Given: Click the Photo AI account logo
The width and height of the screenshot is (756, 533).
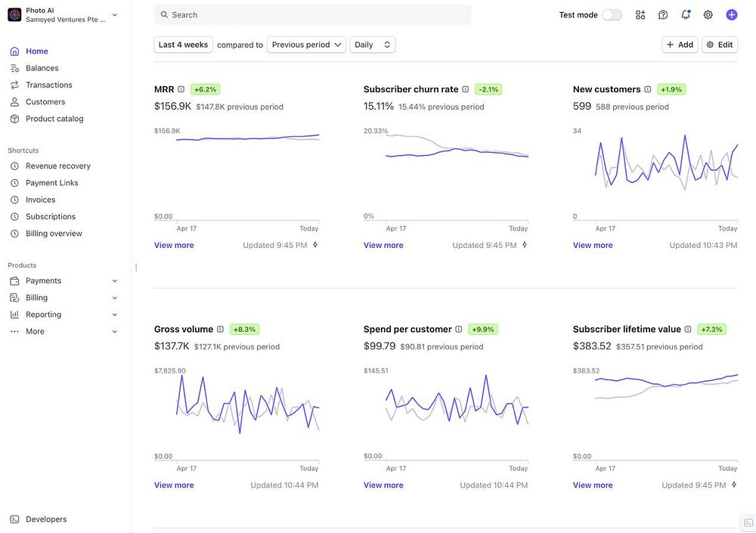Looking at the screenshot, I should coord(14,15).
